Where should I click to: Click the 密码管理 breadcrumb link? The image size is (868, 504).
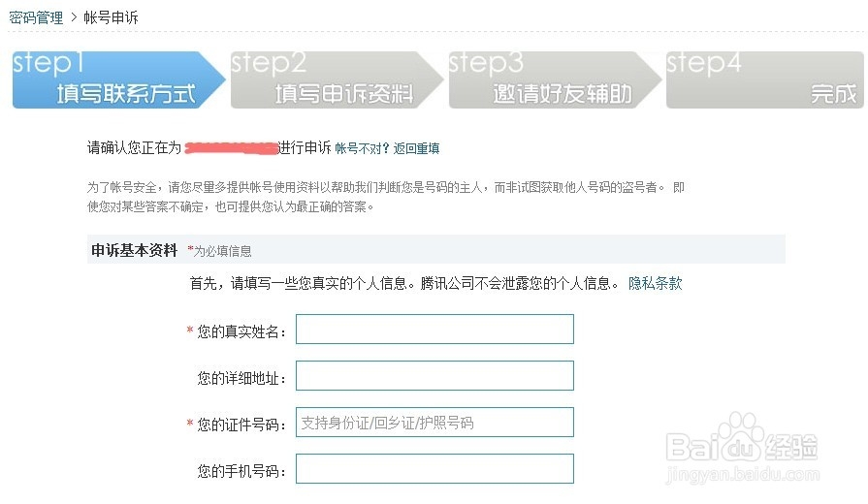[36, 17]
